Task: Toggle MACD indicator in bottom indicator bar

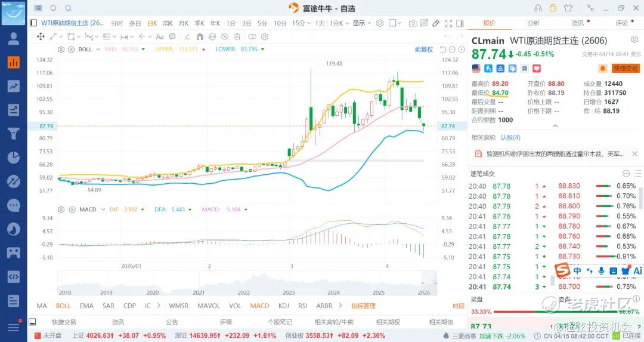Action: (x=259, y=306)
